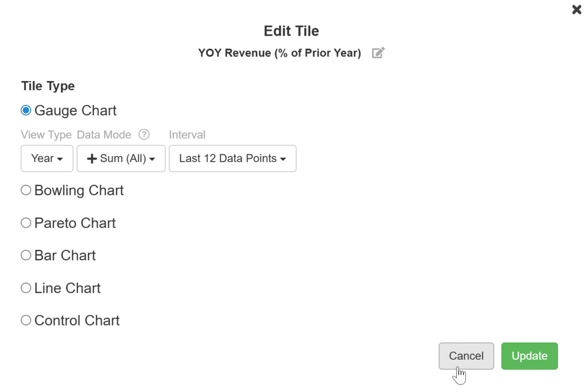
Task: Open the Year view type dropdown
Action: 47,159
